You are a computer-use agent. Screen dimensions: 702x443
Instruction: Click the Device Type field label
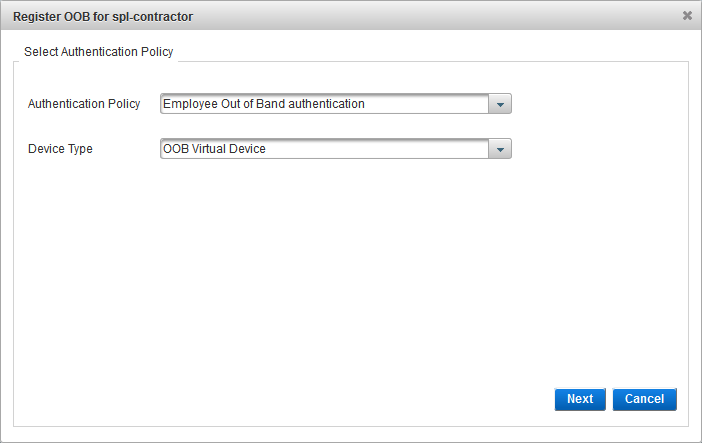(x=60, y=149)
